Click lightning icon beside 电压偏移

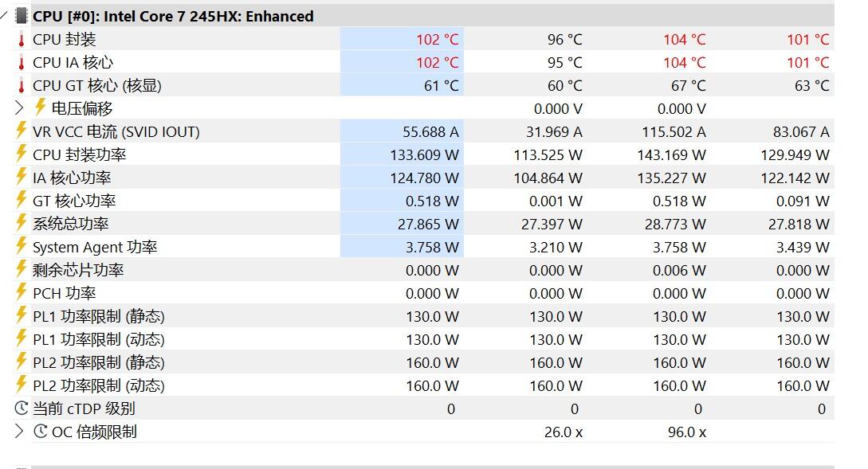pos(40,107)
